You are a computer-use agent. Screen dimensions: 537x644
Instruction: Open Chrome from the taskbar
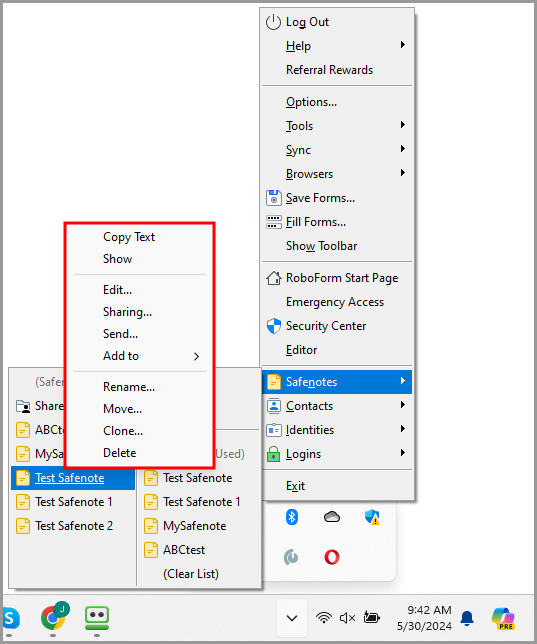pyautogui.click(x=53, y=617)
